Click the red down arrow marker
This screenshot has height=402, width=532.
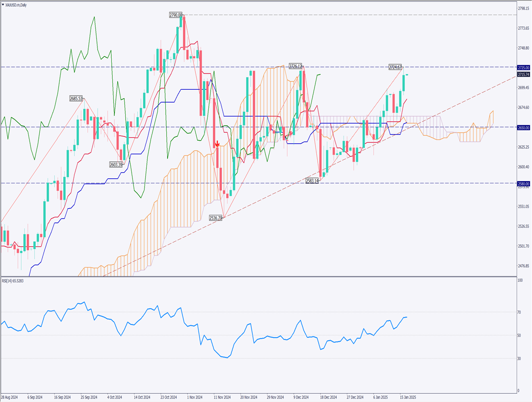(x=217, y=144)
